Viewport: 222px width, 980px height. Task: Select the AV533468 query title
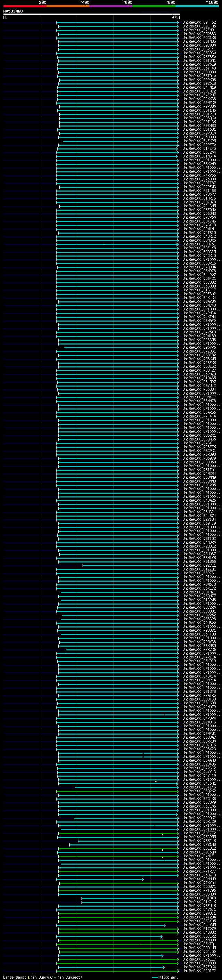click(13, 11)
